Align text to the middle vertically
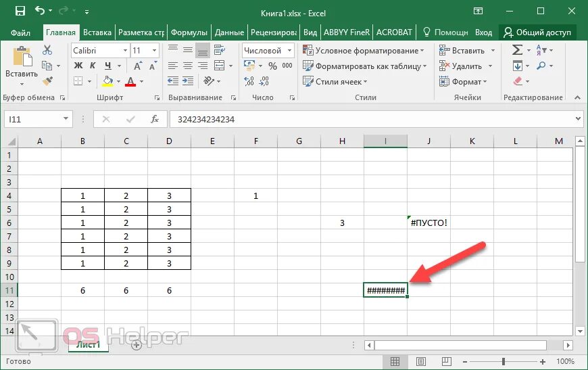Image resolution: width=588 pixels, height=370 pixels. [x=188, y=49]
